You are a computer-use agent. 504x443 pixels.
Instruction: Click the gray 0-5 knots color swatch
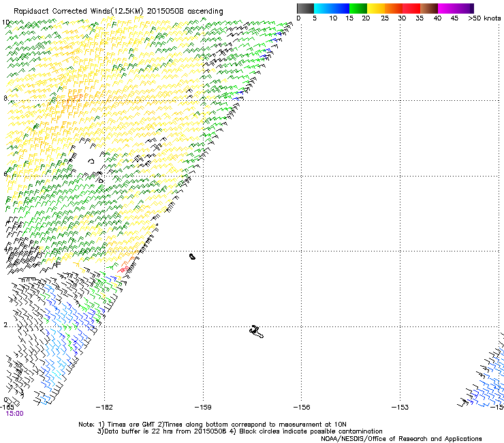pos(305,8)
